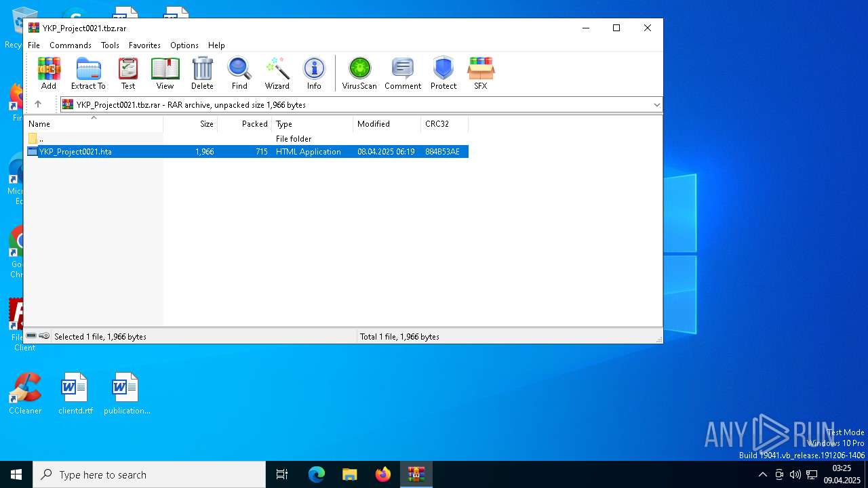Select publication desktop document icon
Screen dimensions: 868x488
point(126,394)
